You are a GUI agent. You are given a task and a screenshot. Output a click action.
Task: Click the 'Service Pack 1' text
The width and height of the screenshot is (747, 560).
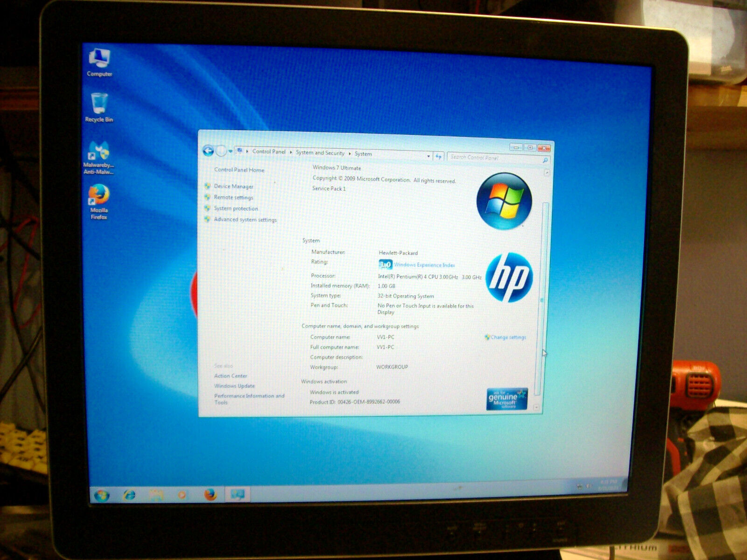pyautogui.click(x=329, y=189)
